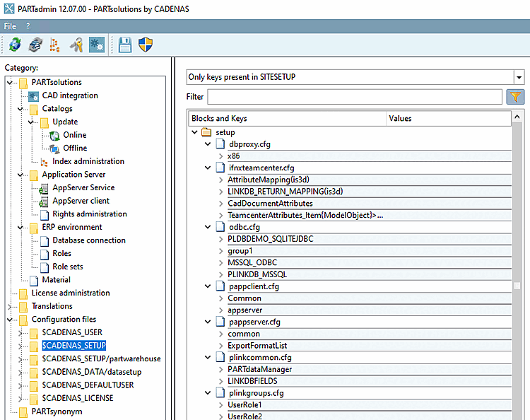This screenshot has height=420, width=530.
Task: Click the keys toolbar icon
Action: pyautogui.click(x=76, y=45)
